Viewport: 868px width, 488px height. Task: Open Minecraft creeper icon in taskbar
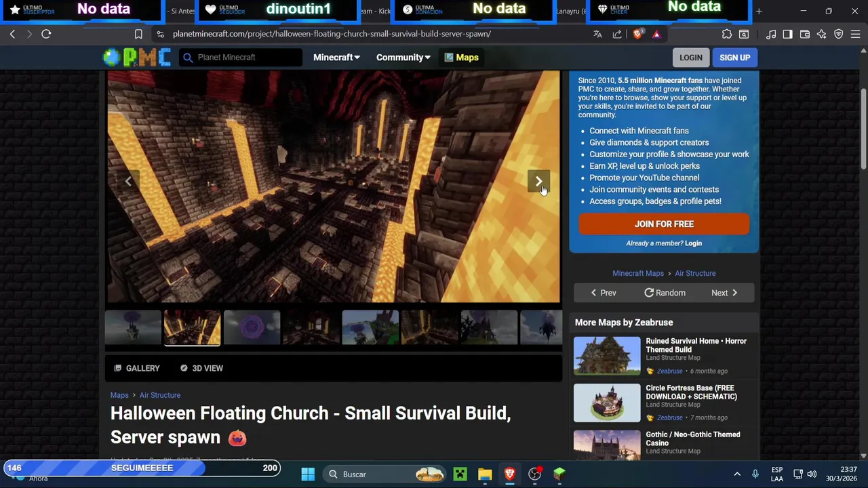point(460,474)
